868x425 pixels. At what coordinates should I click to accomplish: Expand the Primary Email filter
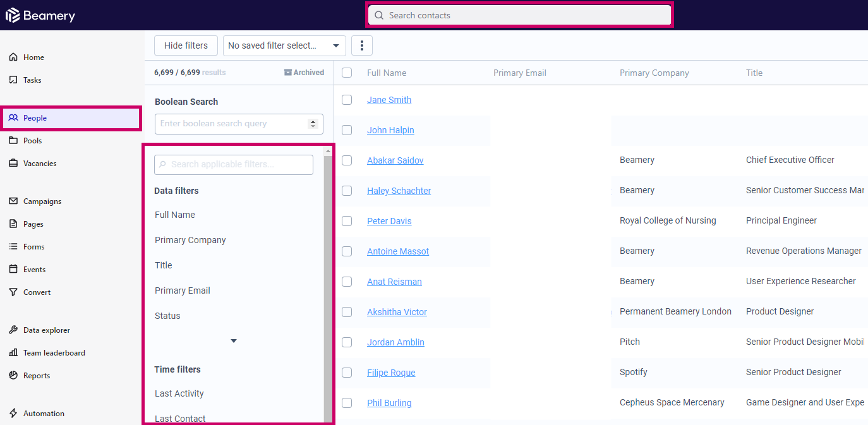[x=183, y=290]
